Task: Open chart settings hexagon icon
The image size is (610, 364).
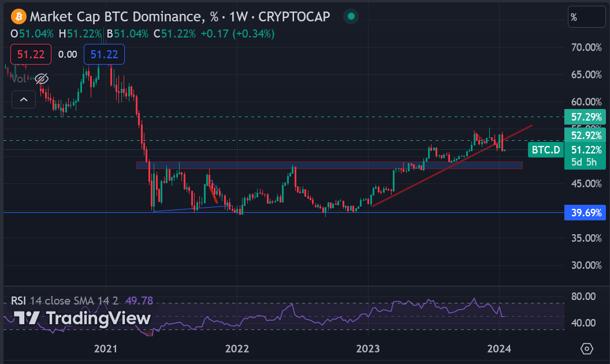Action: (x=586, y=348)
